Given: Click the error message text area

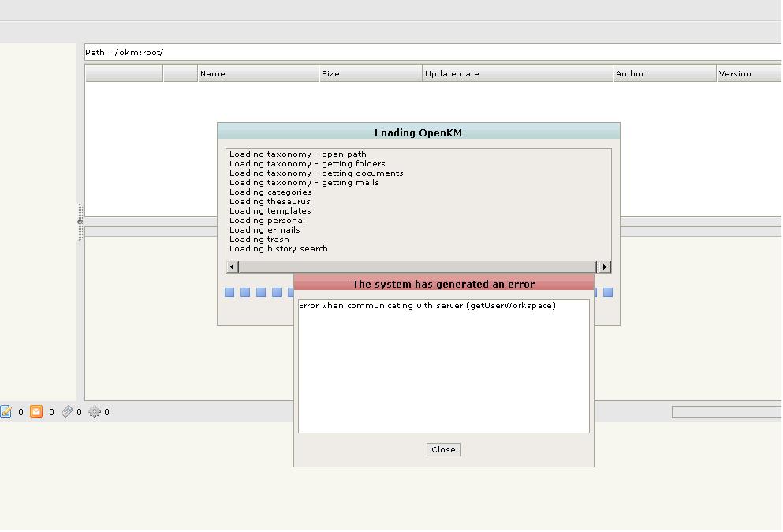Looking at the screenshot, I should (443, 366).
